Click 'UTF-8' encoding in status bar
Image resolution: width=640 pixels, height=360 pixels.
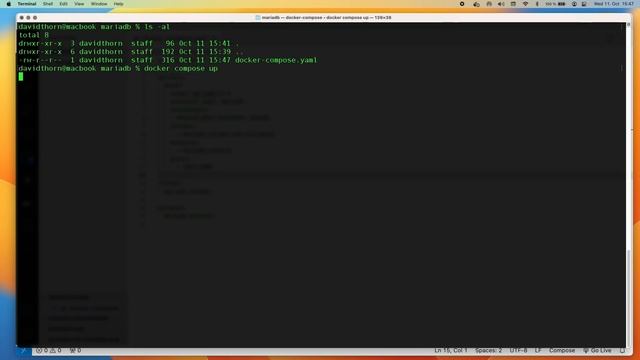click(518, 351)
